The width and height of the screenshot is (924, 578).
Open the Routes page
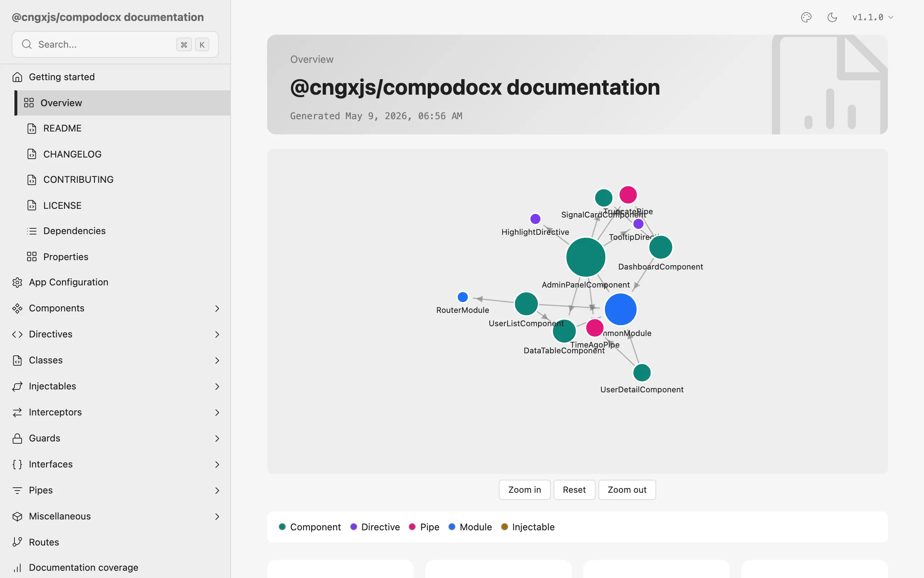pos(44,542)
